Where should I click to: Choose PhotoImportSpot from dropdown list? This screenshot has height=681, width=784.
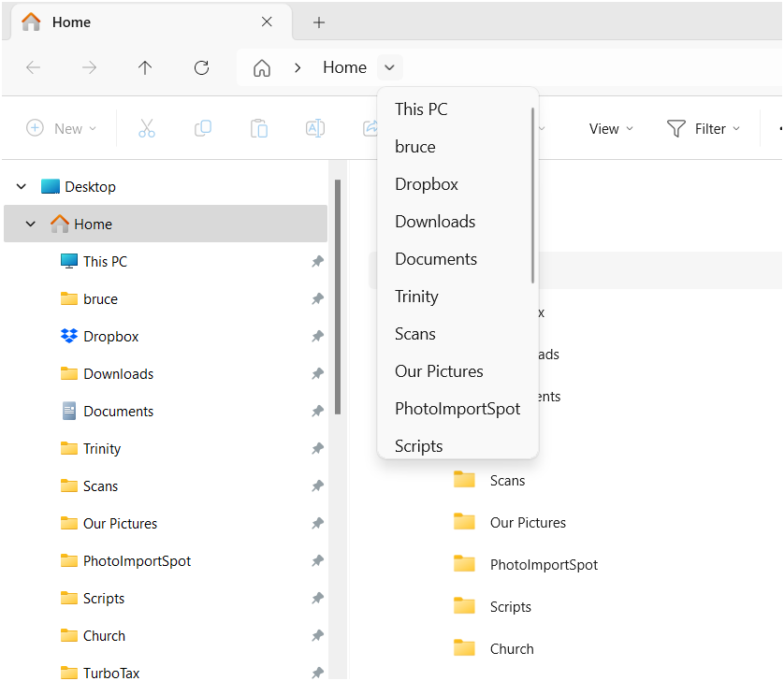[457, 409]
